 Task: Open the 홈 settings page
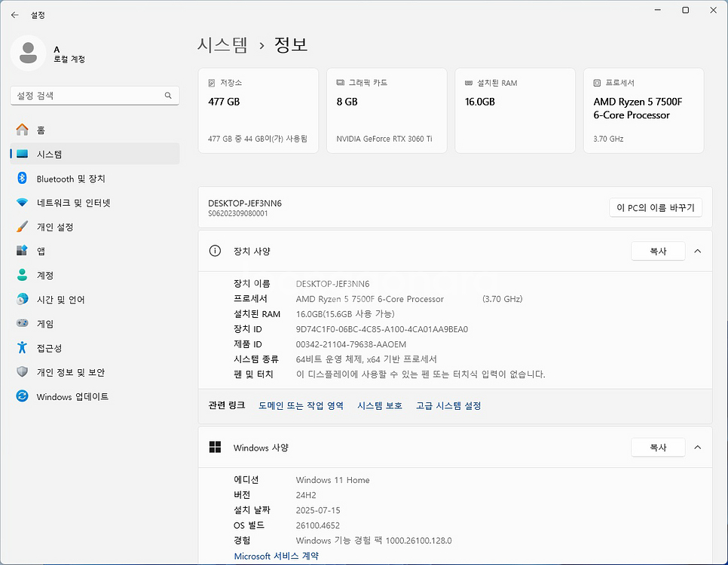click(x=95, y=130)
